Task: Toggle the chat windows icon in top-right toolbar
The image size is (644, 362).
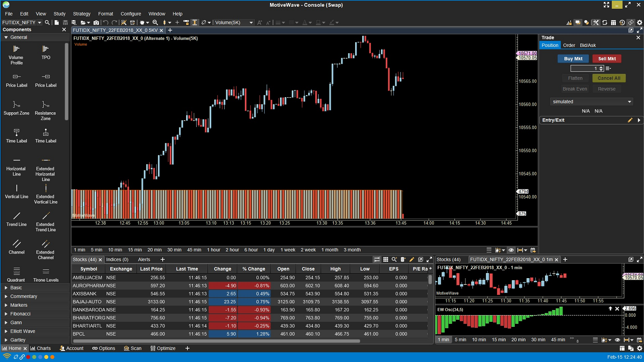Action: click(x=578, y=23)
